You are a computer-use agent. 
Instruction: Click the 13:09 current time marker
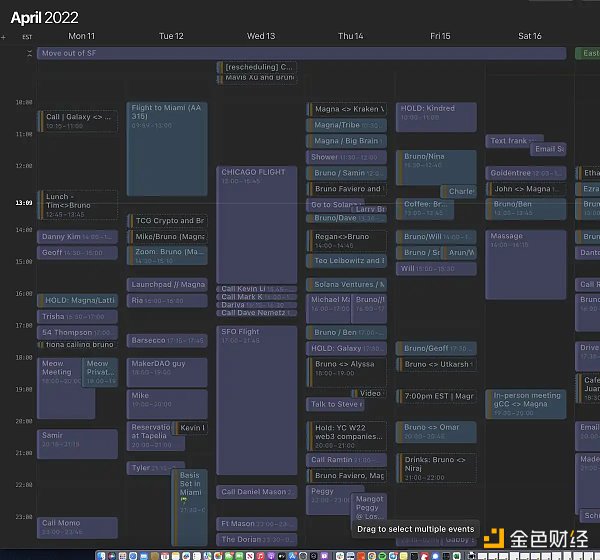click(x=21, y=203)
